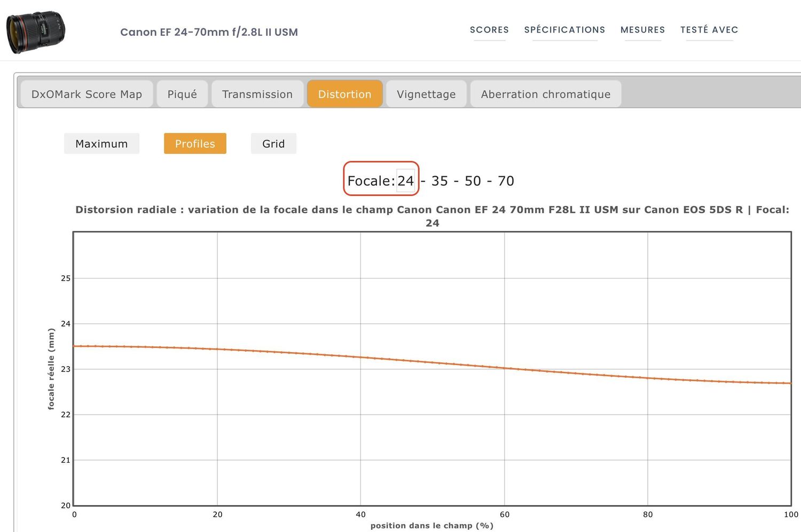Click the y-axis value 25

(66, 278)
